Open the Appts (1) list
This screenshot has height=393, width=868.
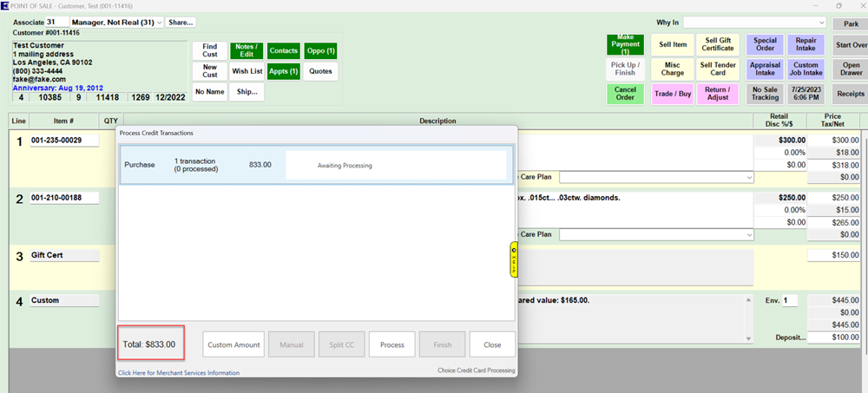283,72
